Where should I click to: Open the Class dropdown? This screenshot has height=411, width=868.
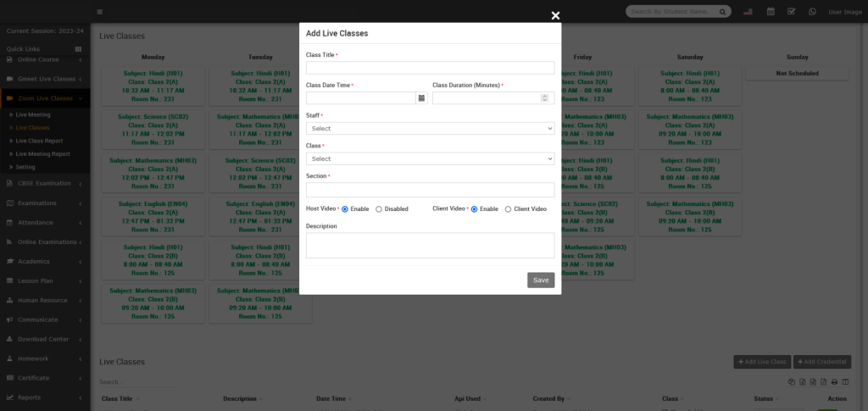pyautogui.click(x=430, y=158)
